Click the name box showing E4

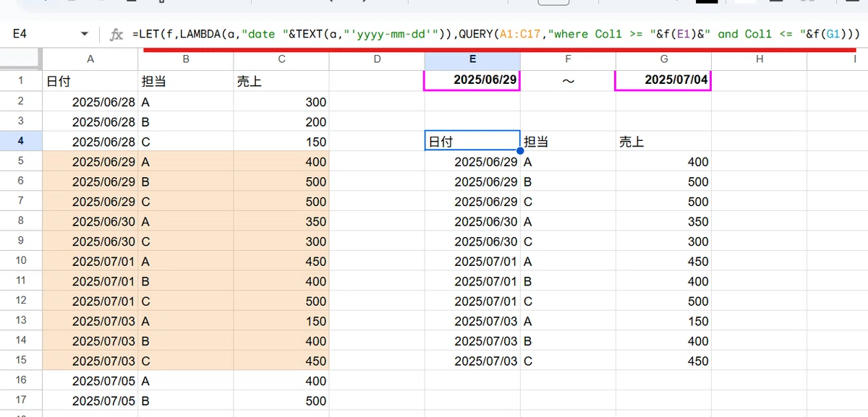coord(48,34)
